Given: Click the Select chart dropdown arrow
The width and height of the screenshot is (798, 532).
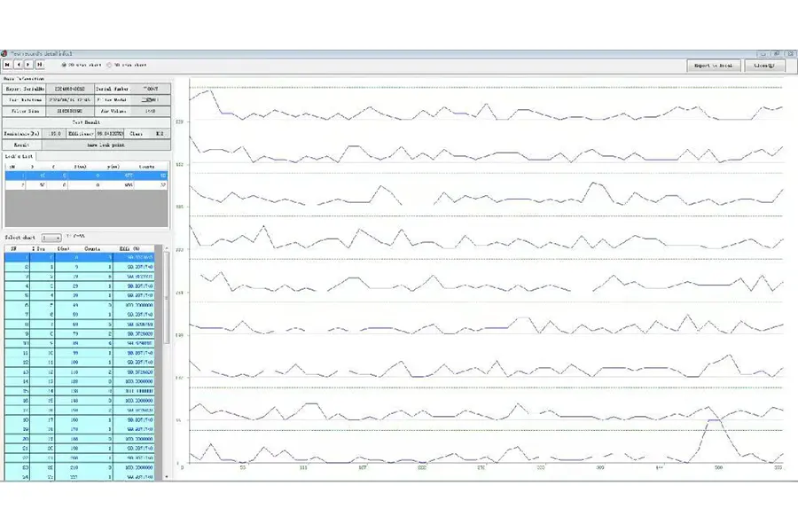Looking at the screenshot, I should pyautogui.click(x=58, y=238).
